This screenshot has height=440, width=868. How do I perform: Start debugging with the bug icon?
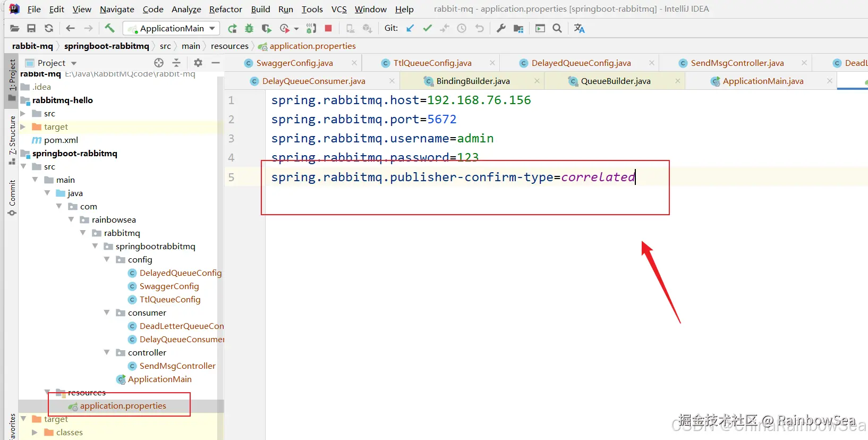[249, 28]
